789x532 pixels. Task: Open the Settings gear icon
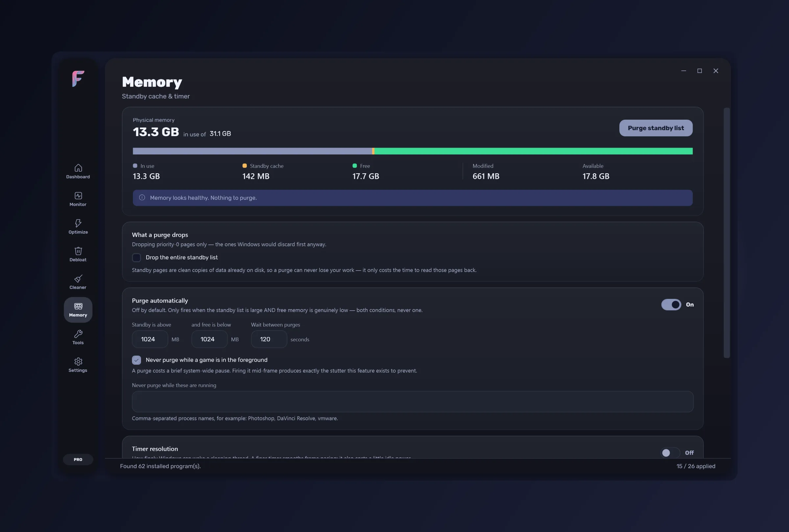click(78, 362)
